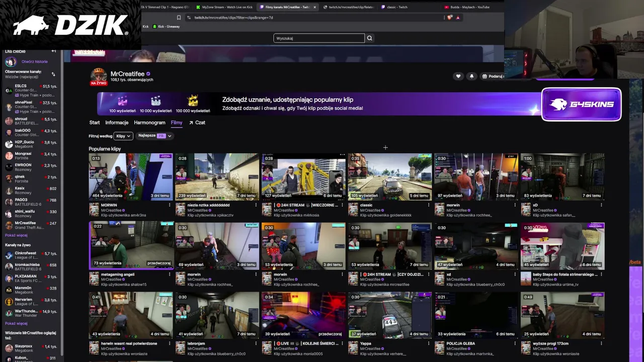Image resolution: width=644 pixels, height=362 pixels.
Task: Play the classic clip with 105 views
Action: pyautogui.click(x=390, y=176)
